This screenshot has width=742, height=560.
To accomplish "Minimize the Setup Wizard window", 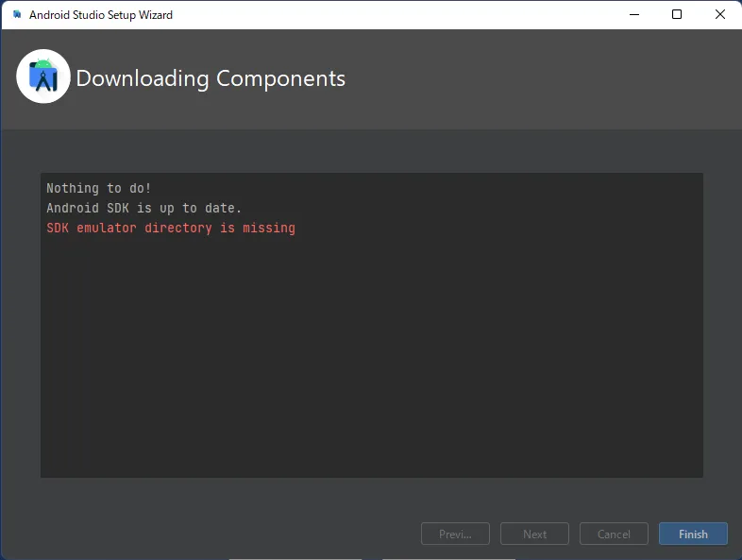I will click(633, 14).
